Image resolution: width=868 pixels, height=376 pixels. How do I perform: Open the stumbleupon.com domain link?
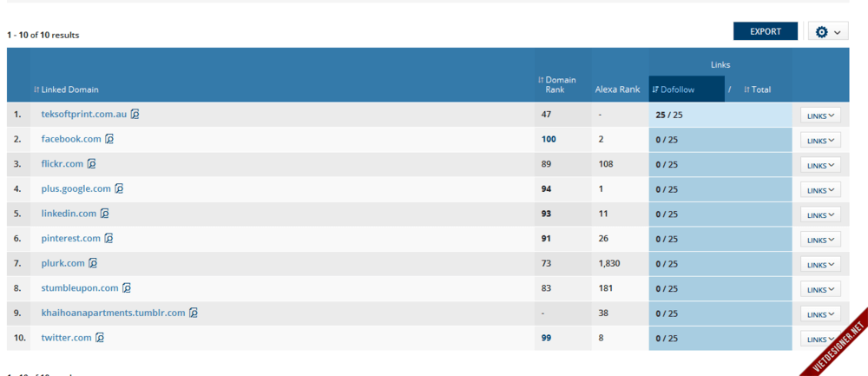[x=80, y=288]
